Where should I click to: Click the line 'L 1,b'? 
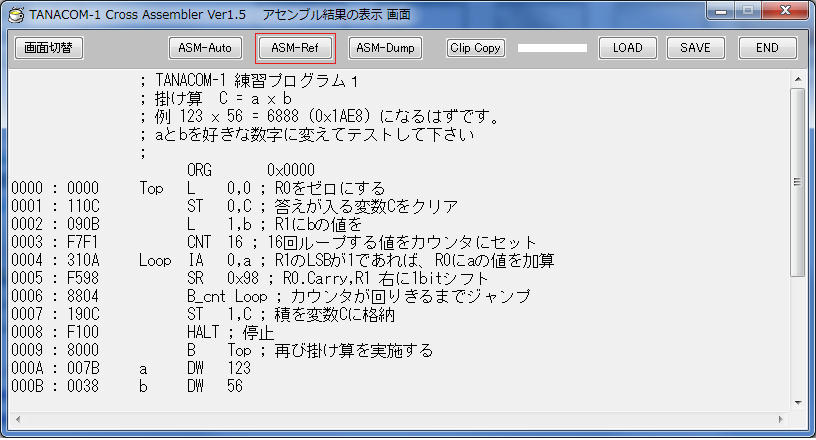(x=219, y=224)
